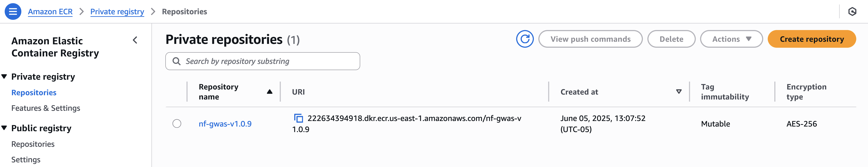Open the nf-gwas-v1.0.9 repository link
868x167 pixels.
point(225,124)
